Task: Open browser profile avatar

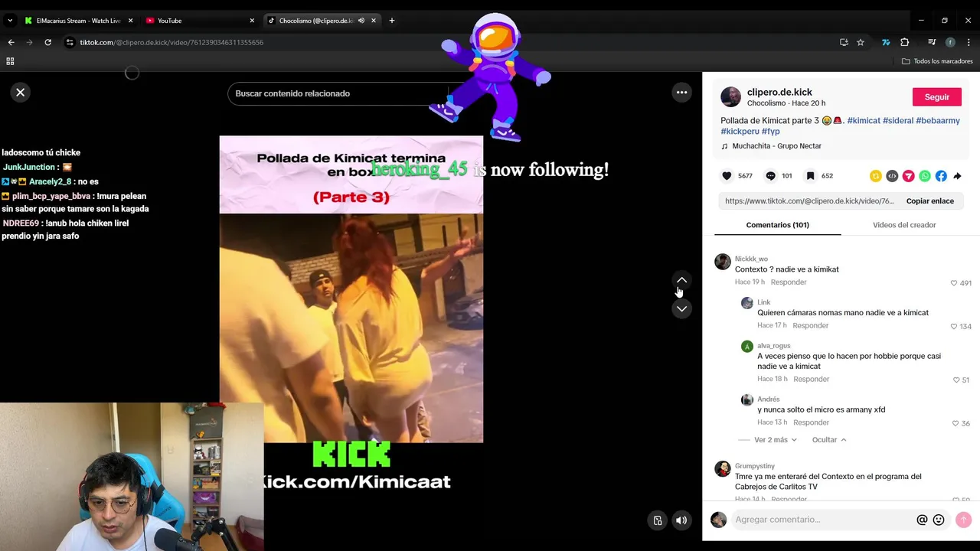Action: click(x=950, y=42)
